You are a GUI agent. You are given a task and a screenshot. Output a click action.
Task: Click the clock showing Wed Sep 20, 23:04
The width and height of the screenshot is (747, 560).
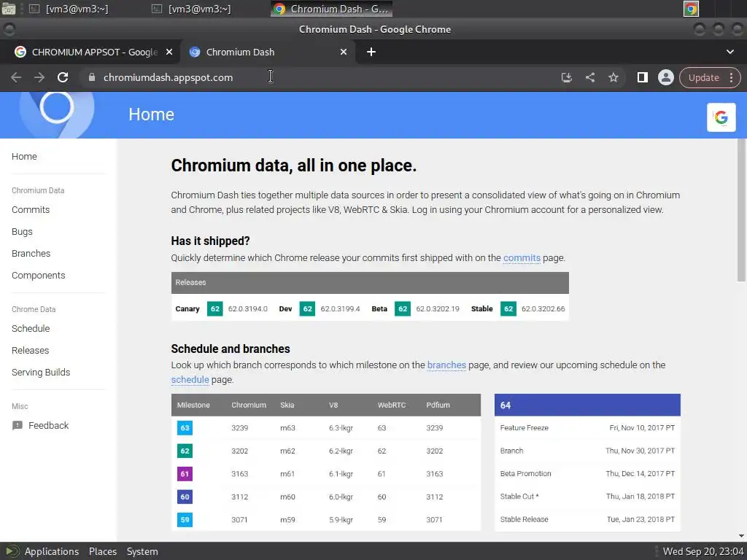pos(703,551)
